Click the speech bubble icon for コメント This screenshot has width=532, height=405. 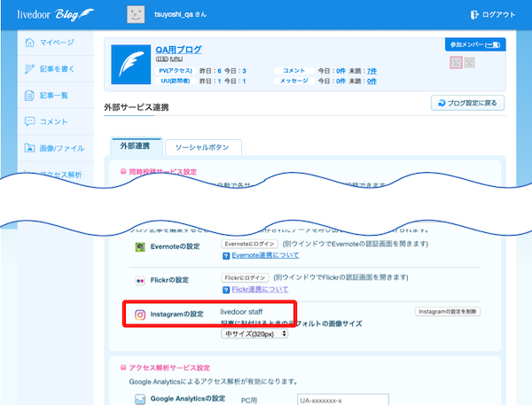tap(30, 121)
